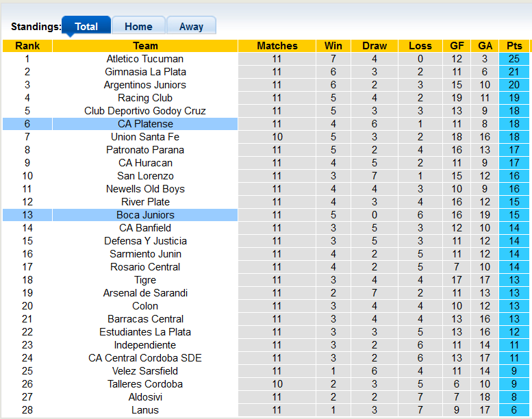The height and width of the screenshot is (419, 532).
Task: Open the Home standings tab
Action: pos(138,27)
